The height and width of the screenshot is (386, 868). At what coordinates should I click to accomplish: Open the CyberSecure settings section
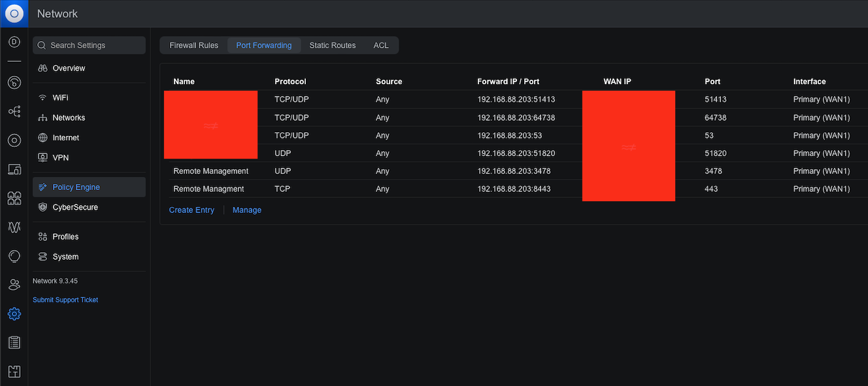(x=75, y=207)
